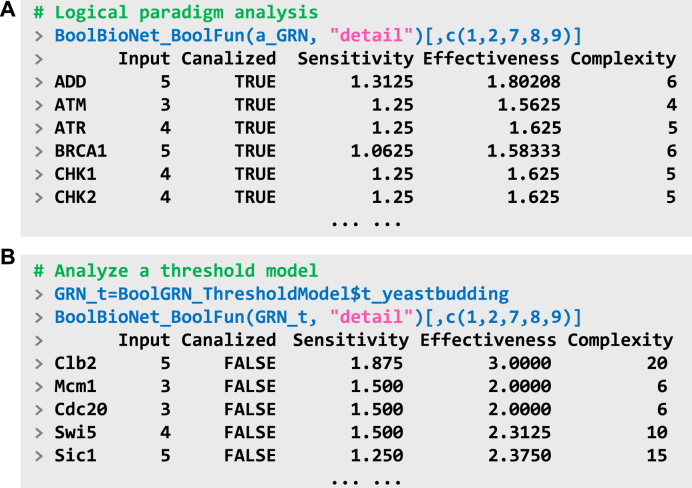
Task: Click the 'Logical paradigm analysis' comment line
Action: [x=176, y=12]
